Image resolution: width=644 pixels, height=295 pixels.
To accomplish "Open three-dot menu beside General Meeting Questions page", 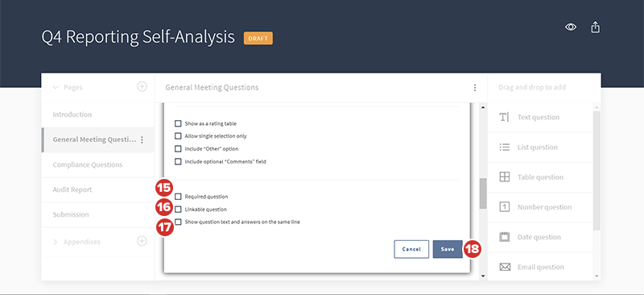I will (142, 140).
